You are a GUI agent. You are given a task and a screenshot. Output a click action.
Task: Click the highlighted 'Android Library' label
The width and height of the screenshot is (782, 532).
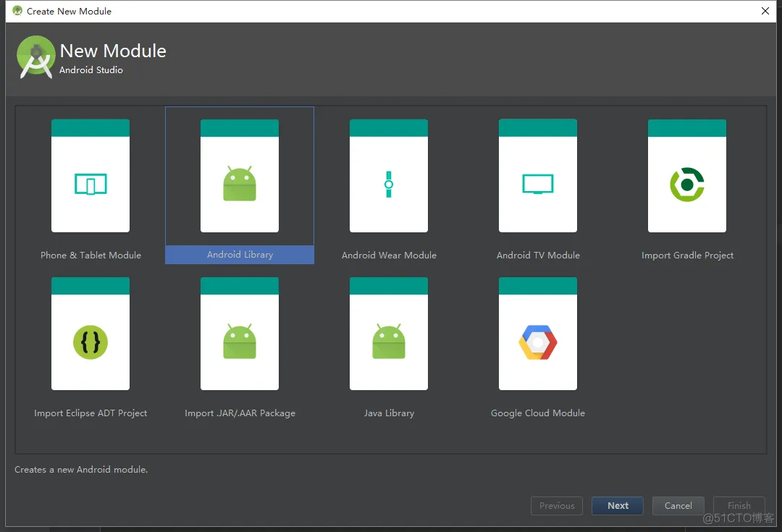tap(240, 255)
